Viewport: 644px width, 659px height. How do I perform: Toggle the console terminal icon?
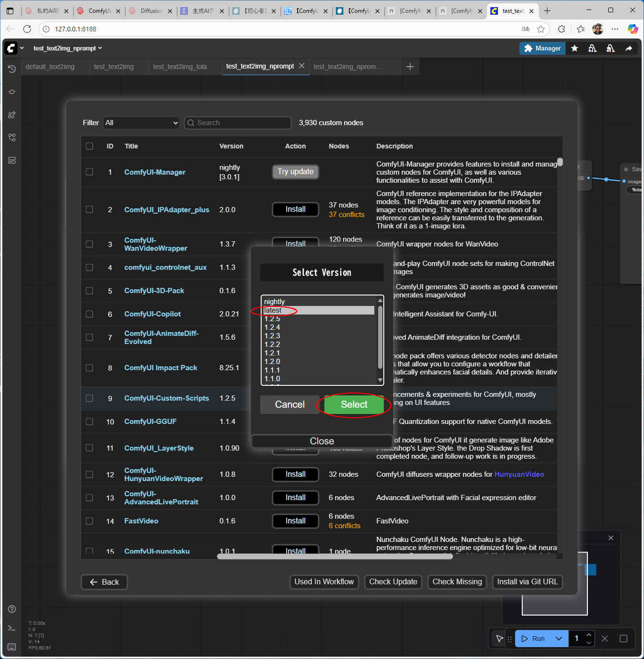pyautogui.click(x=12, y=628)
